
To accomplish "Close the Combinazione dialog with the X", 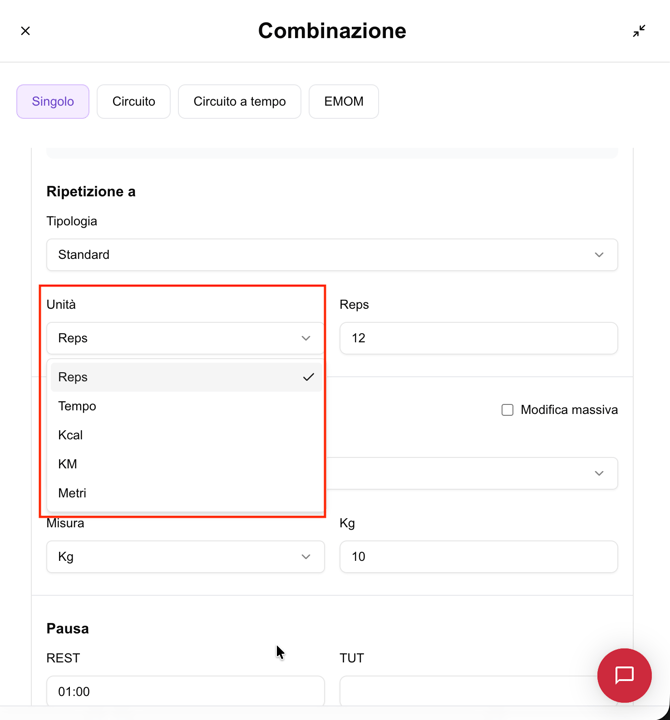I will coord(25,31).
